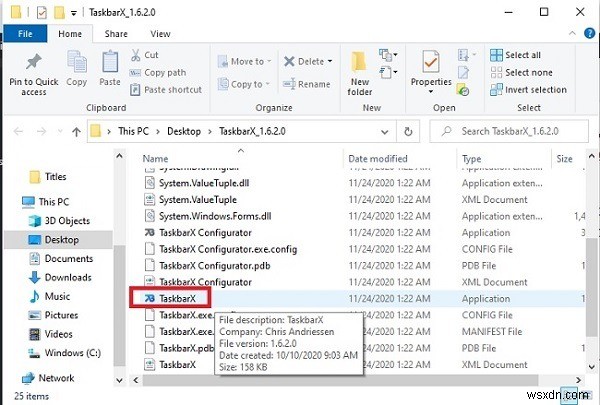The height and width of the screenshot is (405, 600).
Task: Open the Move to dropdown
Action: (245, 62)
